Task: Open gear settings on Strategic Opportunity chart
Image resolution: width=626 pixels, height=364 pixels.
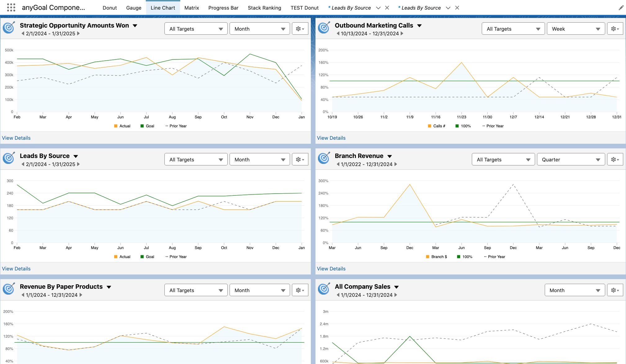Action: click(300, 29)
